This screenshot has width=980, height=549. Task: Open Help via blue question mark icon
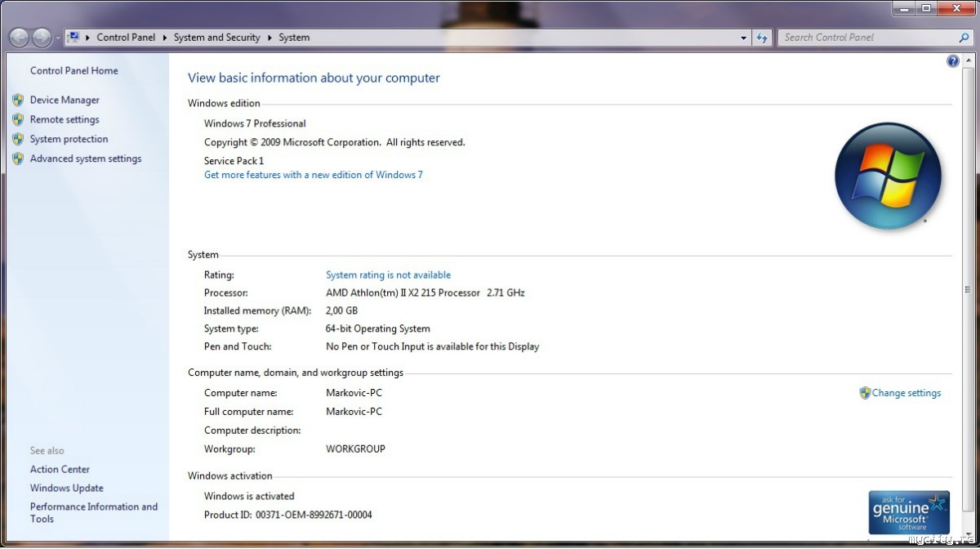point(953,61)
